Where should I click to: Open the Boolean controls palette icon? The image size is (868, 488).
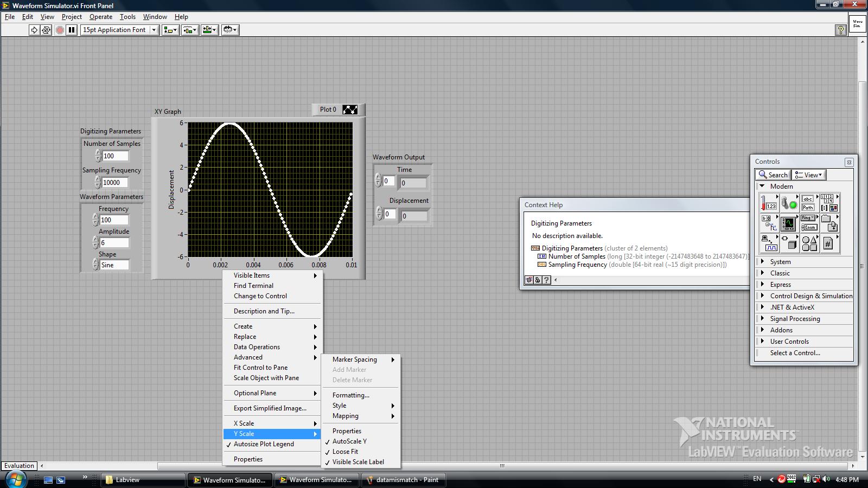pos(788,203)
